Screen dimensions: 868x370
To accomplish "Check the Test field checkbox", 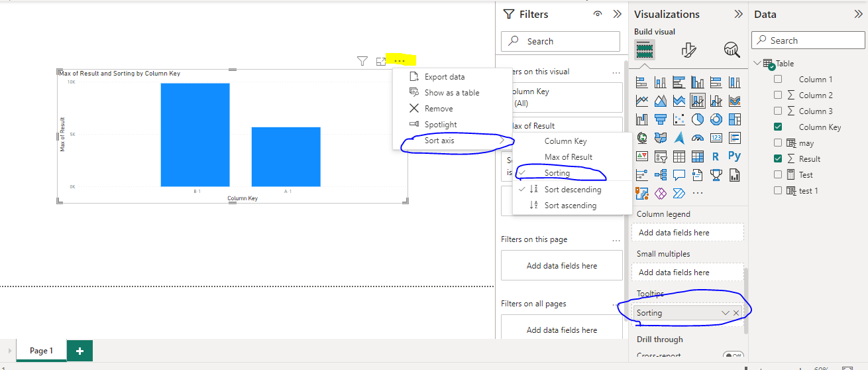I will [778, 174].
